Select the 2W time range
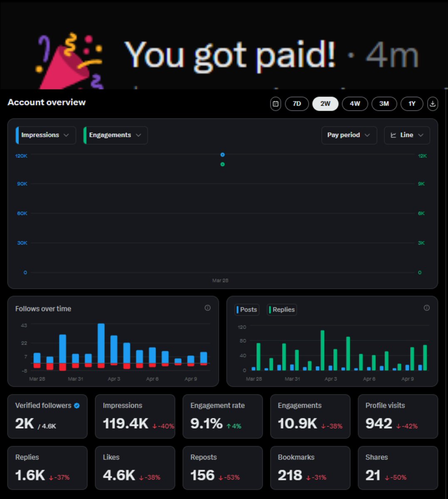The width and height of the screenshot is (448, 499). [325, 104]
